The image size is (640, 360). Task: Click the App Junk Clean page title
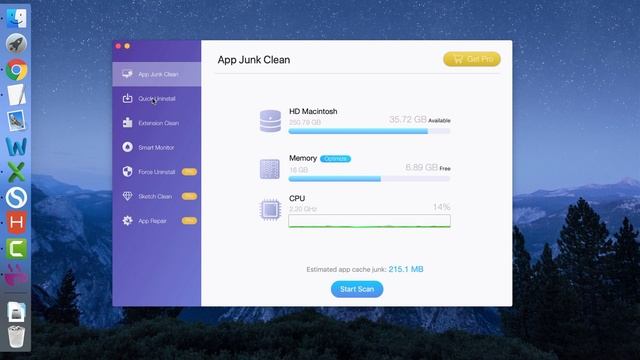254,60
